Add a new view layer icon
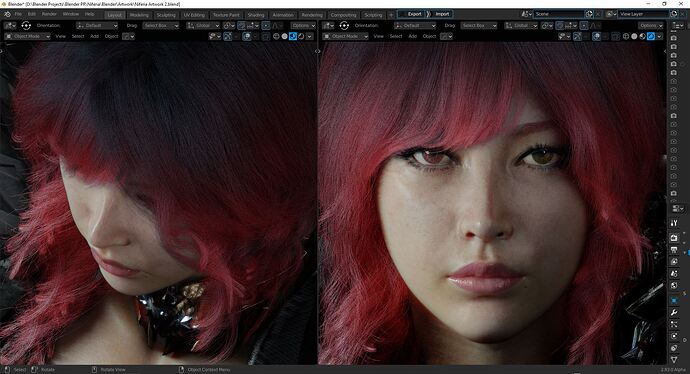Screen dimensions: 690x374 [x=673, y=14]
